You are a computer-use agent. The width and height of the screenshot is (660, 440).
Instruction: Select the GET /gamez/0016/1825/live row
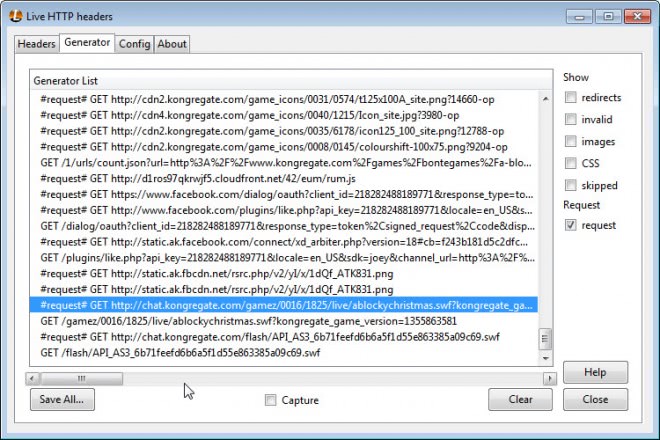pos(283,321)
